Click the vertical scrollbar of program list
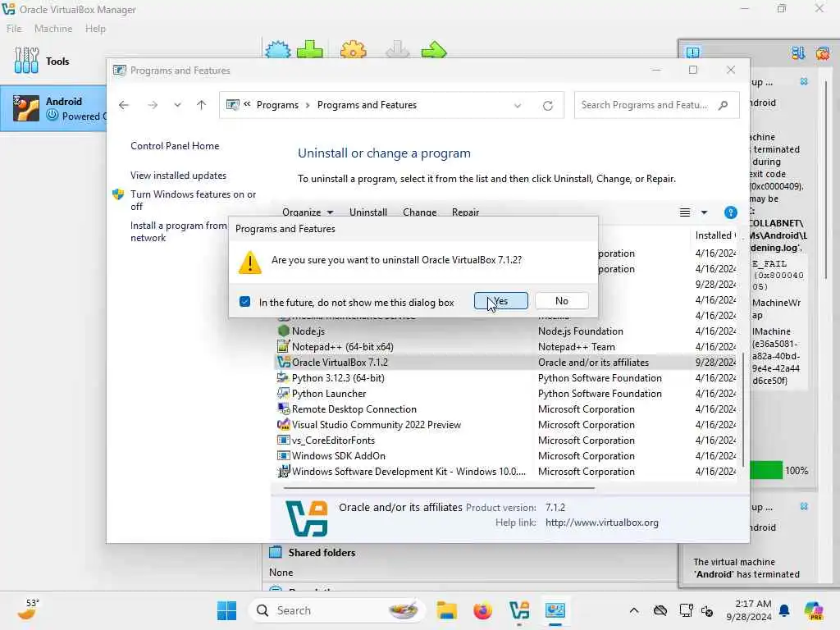The width and height of the screenshot is (840, 630). pyautogui.click(x=743, y=409)
